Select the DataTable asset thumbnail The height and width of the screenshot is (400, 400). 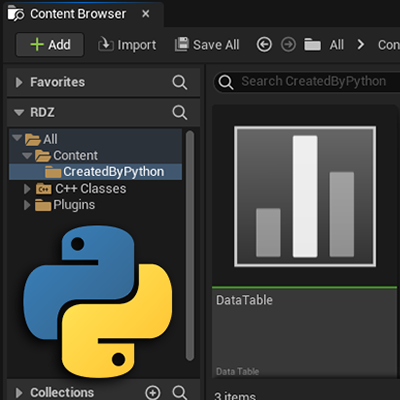pos(305,197)
